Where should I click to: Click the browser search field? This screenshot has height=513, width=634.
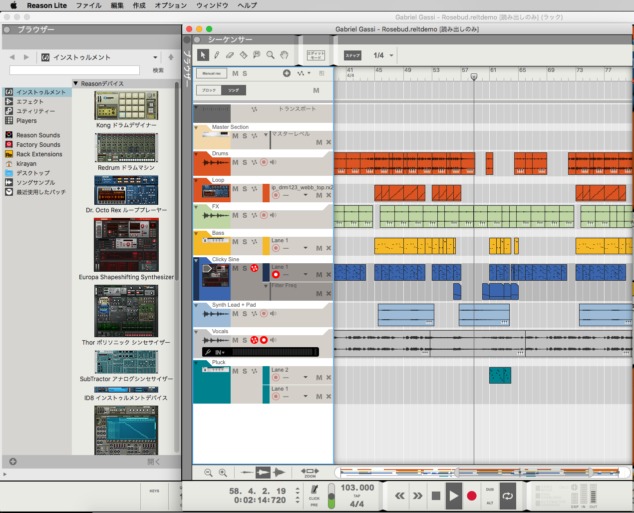74,70
